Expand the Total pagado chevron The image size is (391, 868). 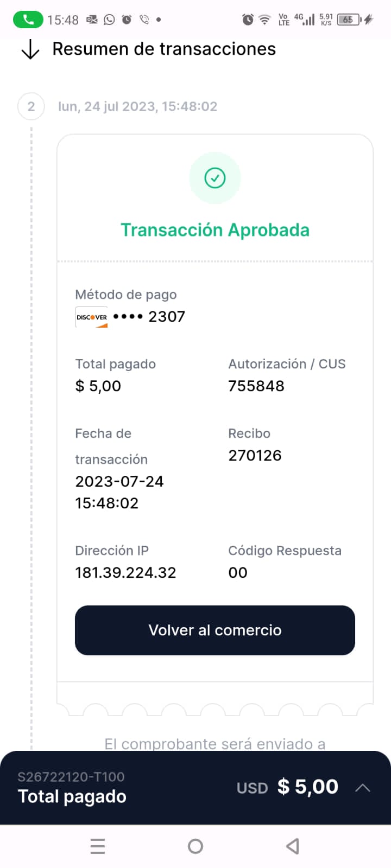point(363,788)
